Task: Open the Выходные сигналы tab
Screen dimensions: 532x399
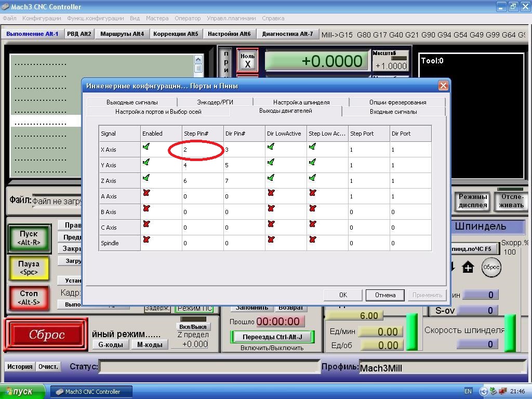Action: click(132, 102)
